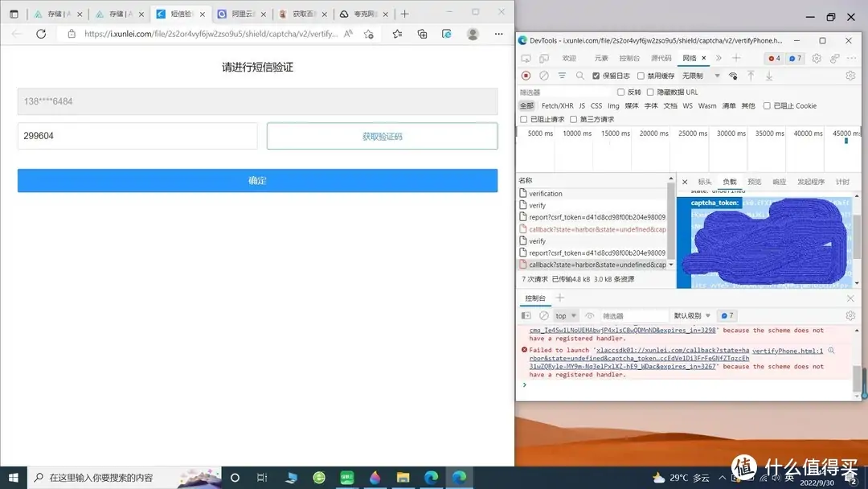The image size is (868, 489).
Task: Open the 预览 tab of the request
Action: (x=754, y=181)
